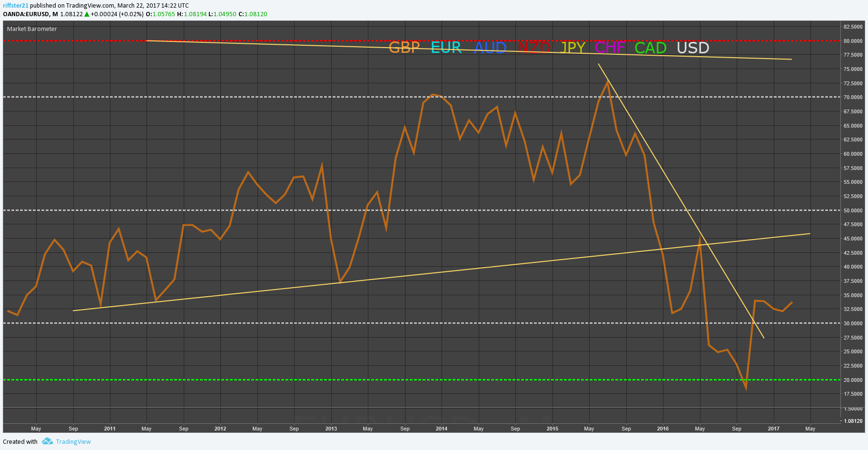Click the L:1.04950 low value
Viewport: 868px width, 450px height.
pyautogui.click(x=222, y=14)
